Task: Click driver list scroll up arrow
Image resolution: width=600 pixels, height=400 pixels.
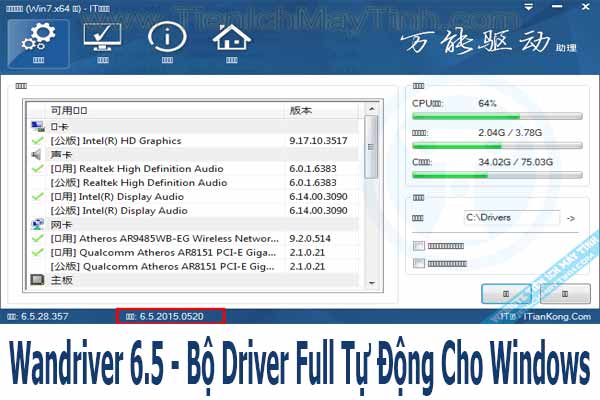Action: [371, 109]
